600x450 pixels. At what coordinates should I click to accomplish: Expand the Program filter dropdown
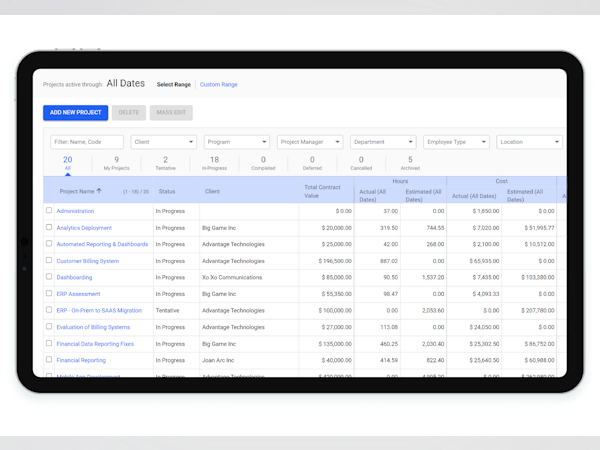click(x=237, y=142)
